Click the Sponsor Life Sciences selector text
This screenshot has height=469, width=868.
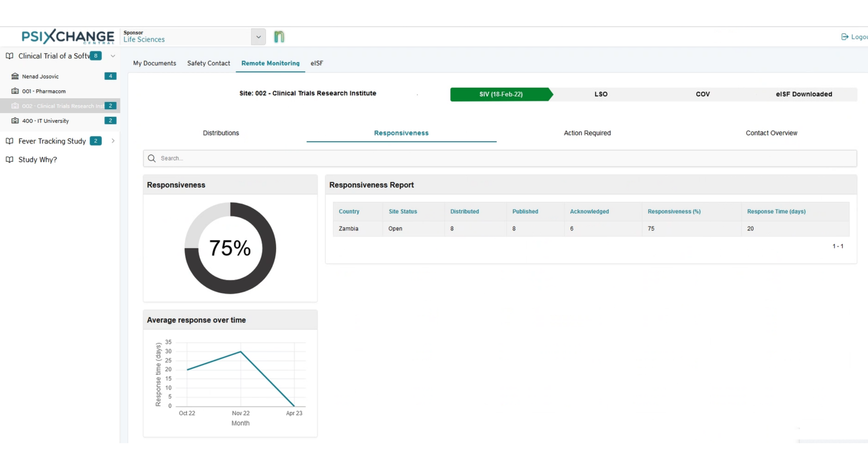pyautogui.click(x=144, y=36)
